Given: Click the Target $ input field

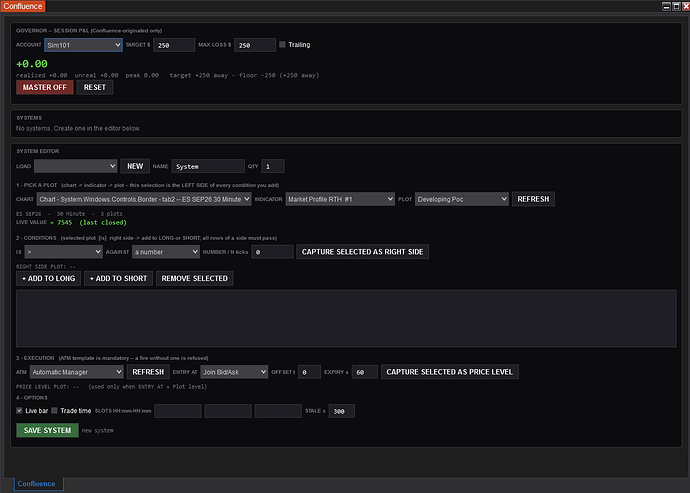Looking at the screenshot, I should [x=174, y=45].
